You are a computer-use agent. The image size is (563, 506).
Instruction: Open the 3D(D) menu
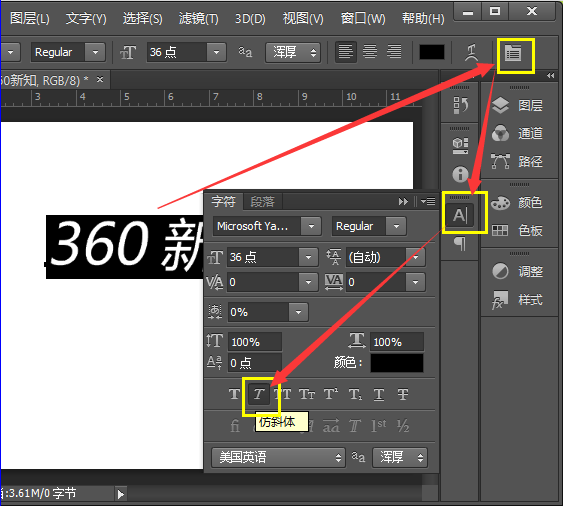tap(250, 18)
